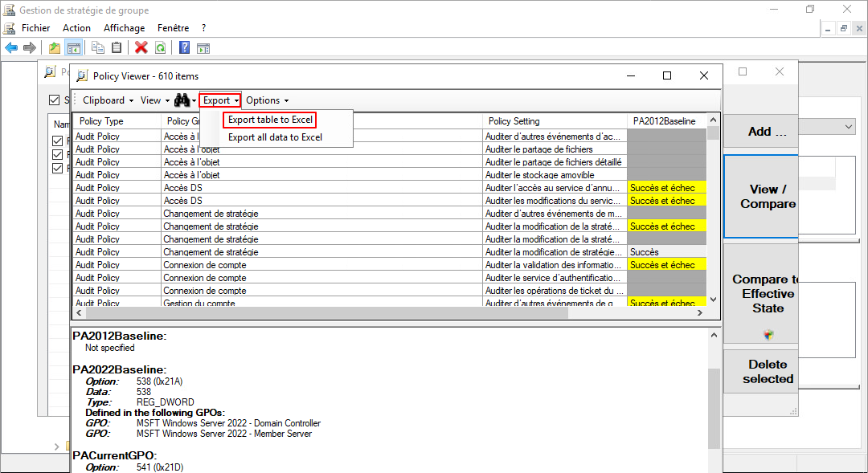This screenshot has height=473, width=868.
Task: Expand the Options dropdown
Action: coord(267,100)
